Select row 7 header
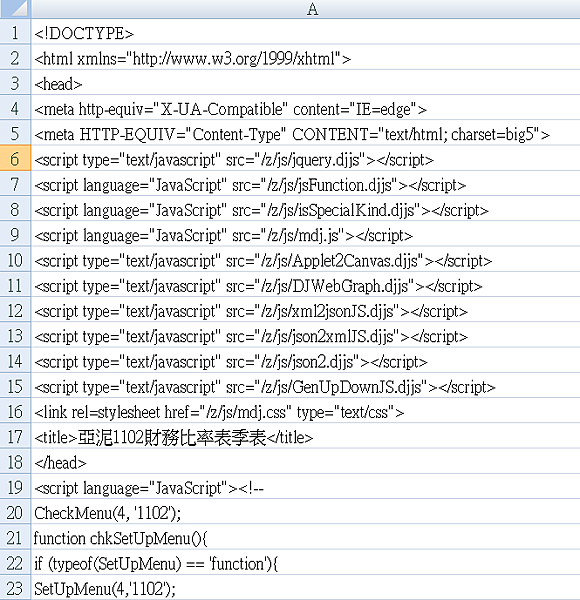Image resolution: width=580 pixels, height=600 pixels. point(15,183)
